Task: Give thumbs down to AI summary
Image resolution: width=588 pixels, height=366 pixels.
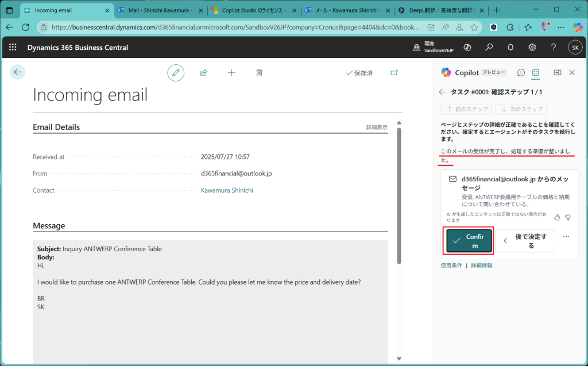Action: pos(568,217)
